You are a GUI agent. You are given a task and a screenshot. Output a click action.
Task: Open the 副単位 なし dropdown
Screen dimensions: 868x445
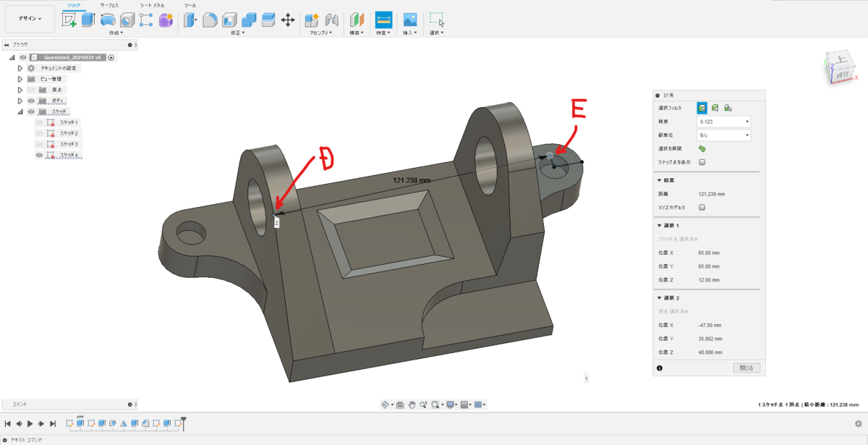[x=723, y=135]
